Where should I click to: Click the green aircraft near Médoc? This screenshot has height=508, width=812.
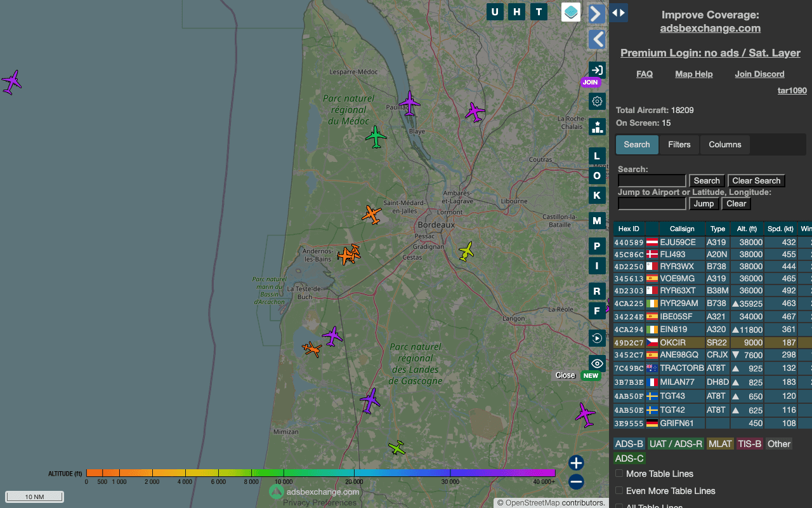pos(376,137)
